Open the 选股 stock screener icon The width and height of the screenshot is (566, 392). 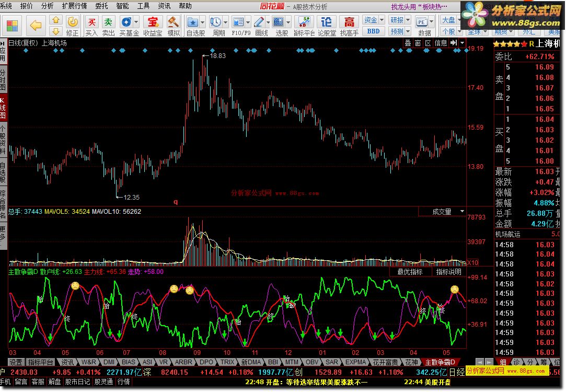point(279,22)
